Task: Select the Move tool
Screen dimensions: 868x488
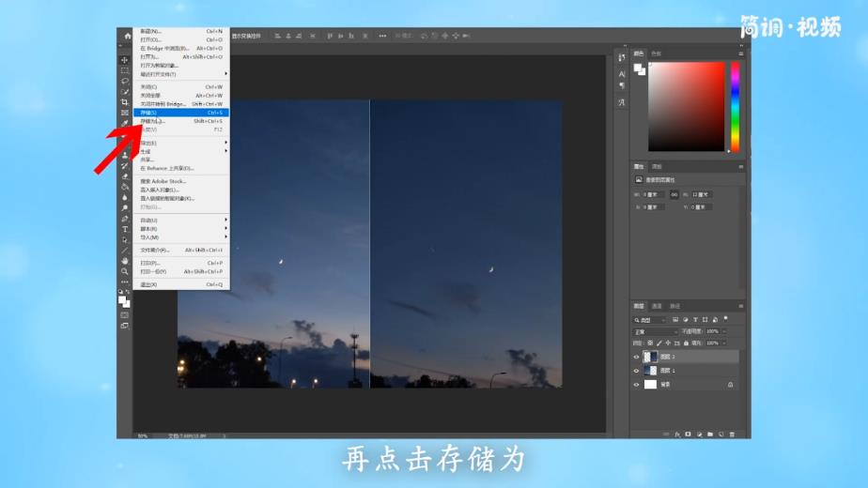Action: click(x=125, y=60)
